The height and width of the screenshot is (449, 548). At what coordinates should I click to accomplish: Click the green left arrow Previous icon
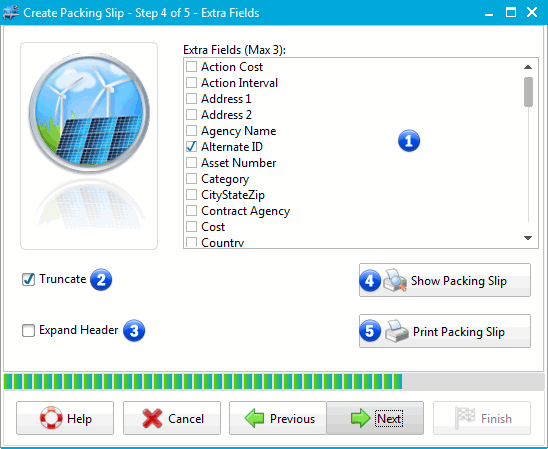pos(254,418)
